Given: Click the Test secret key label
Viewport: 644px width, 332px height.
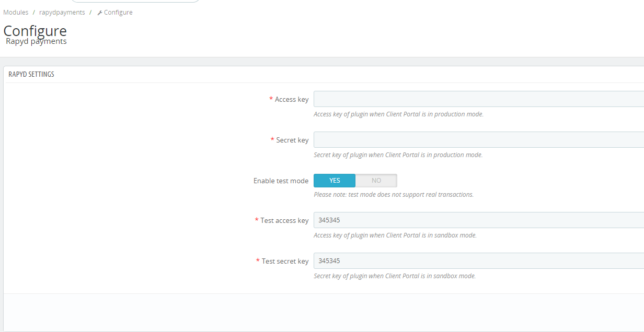Looking at the screenshot, I should (x=285, y=262).
